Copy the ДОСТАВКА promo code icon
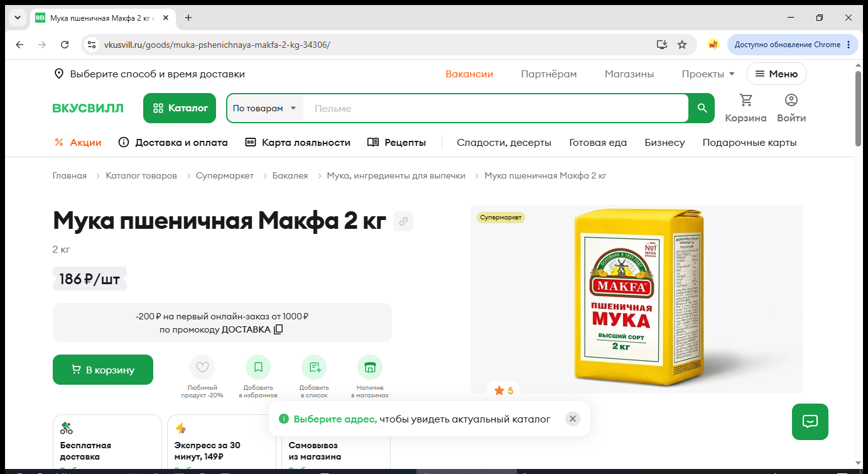 point(278,329)
